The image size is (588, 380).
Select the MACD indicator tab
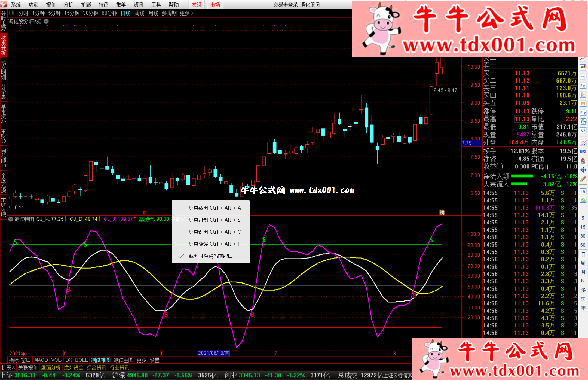tap(41, 360)
